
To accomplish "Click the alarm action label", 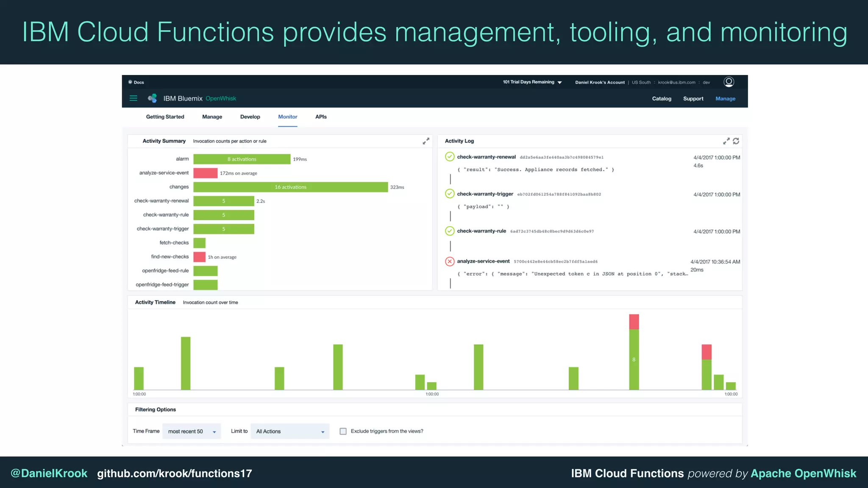I will pyautogui.click(x=182, y=159).
